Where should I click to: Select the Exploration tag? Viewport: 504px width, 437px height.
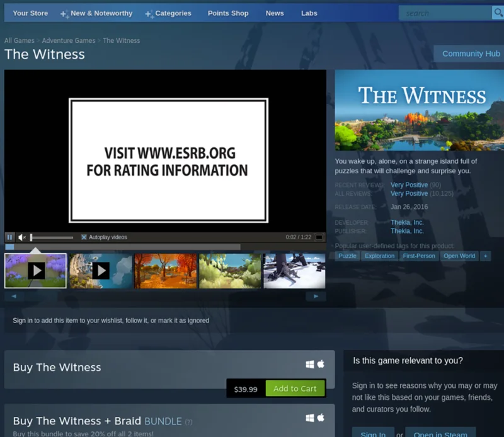379,256
